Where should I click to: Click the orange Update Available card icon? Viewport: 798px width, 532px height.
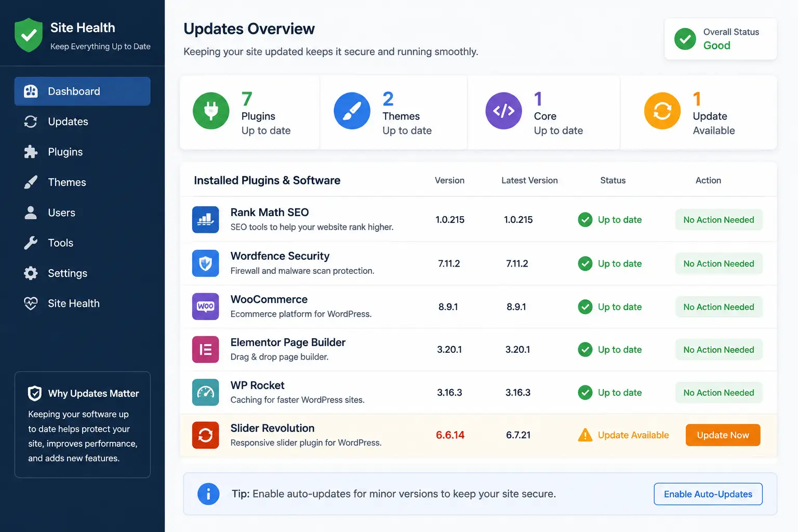[662, 111]
